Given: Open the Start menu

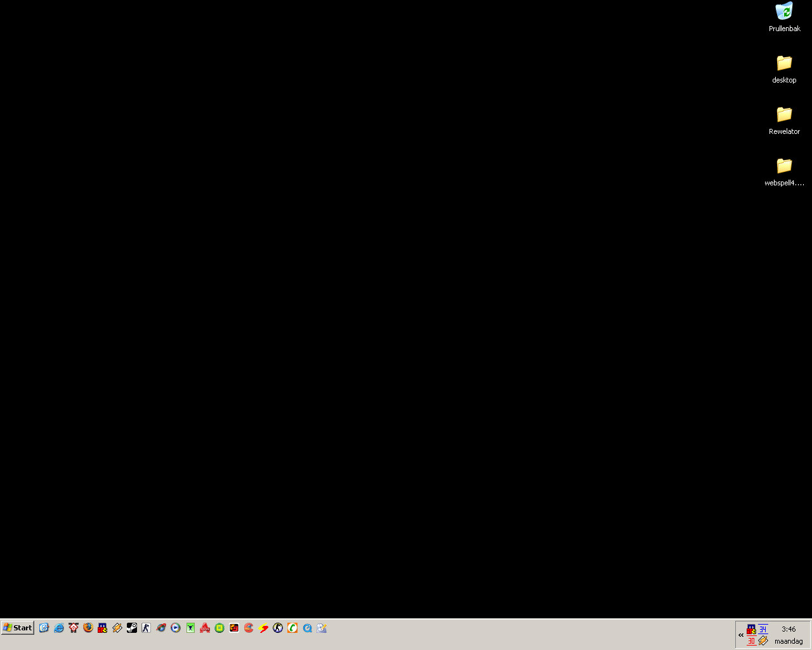Looking at the screenshot, I should point(18,628).
